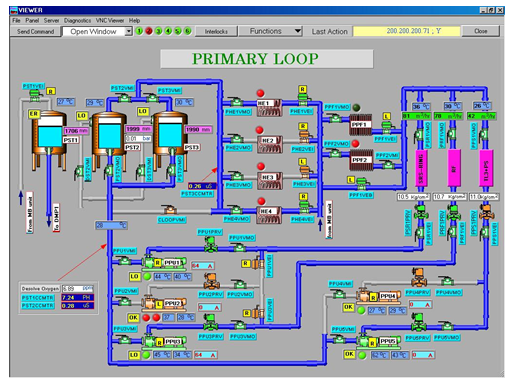The image size is (514, 388).
Task: Open the Diagnostics menu
Action: [x=77, y=20]
